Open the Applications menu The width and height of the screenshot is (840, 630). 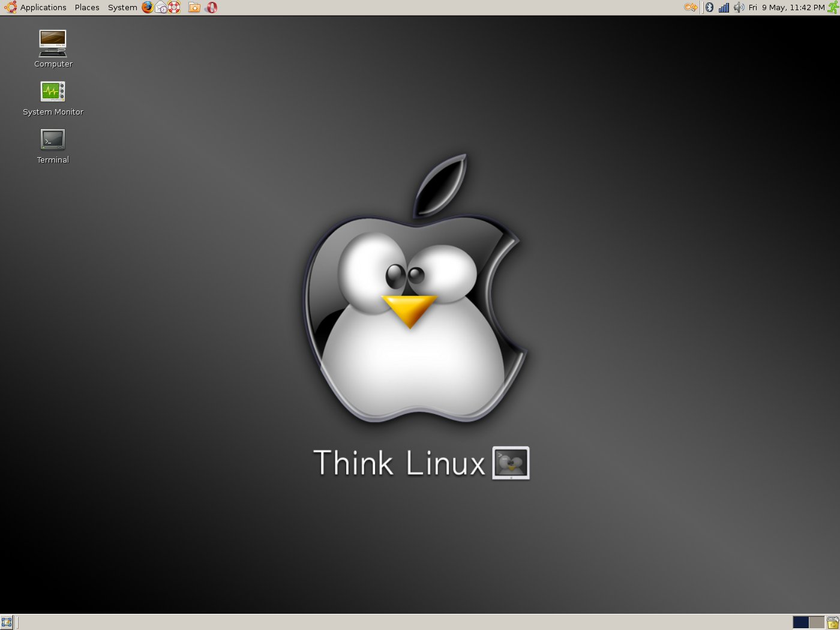[43, 8]
